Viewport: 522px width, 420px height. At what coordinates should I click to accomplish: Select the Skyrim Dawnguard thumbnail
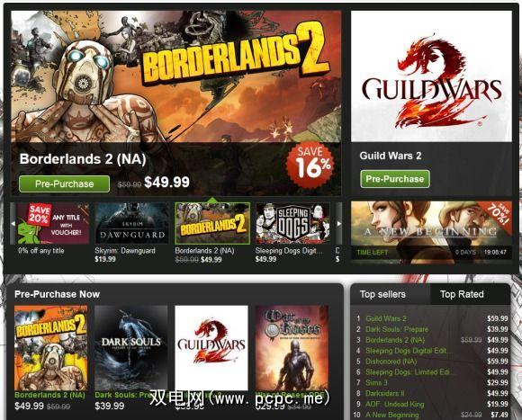coord(131,223)
